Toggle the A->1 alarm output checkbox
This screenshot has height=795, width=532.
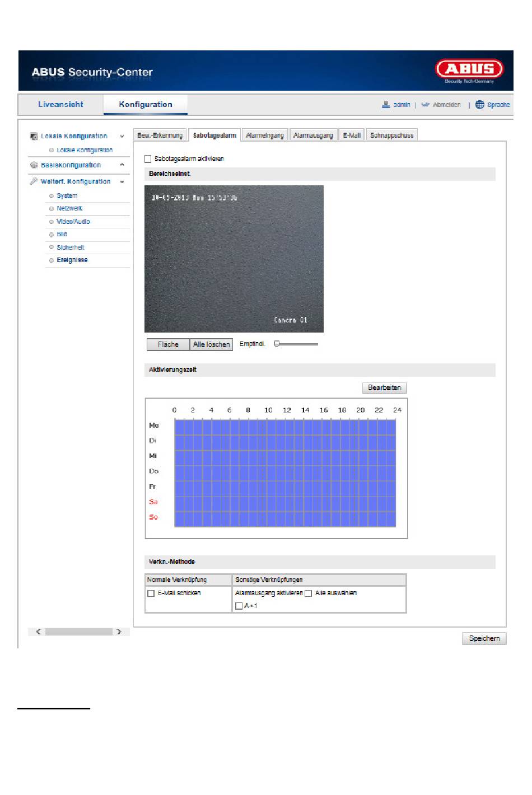pyautogui.click(x=239, y=606)
